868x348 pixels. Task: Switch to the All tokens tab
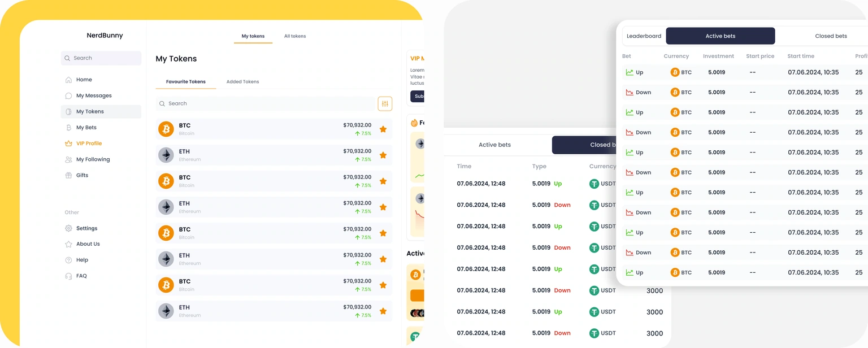pyautogui.click(x=295, y=36)
